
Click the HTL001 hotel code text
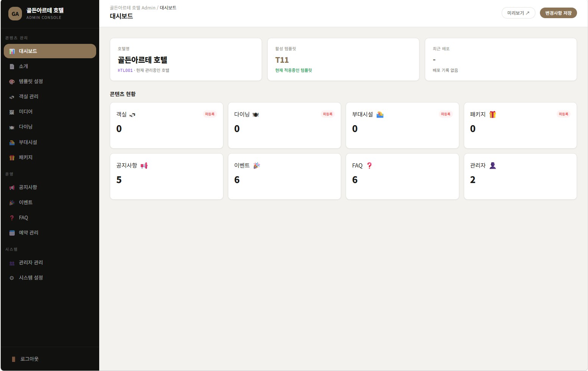point(125,70)
